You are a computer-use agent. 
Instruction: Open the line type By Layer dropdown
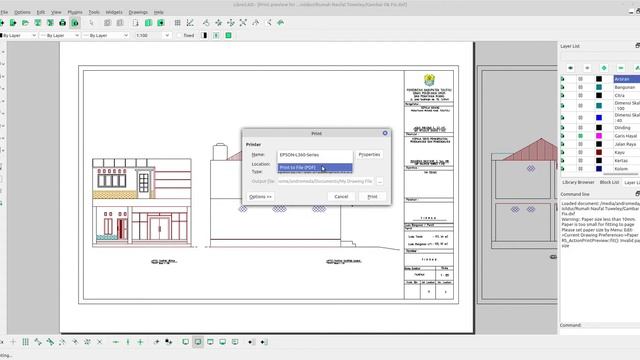click(x=106, y=36)
